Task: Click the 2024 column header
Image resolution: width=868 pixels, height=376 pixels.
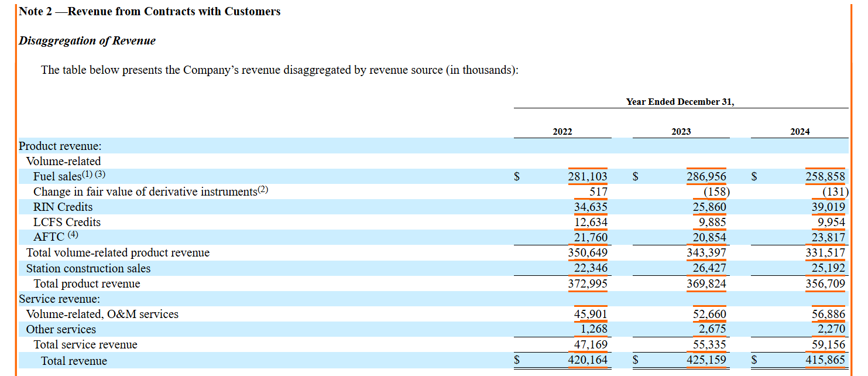Action: [x=800, y=132]
